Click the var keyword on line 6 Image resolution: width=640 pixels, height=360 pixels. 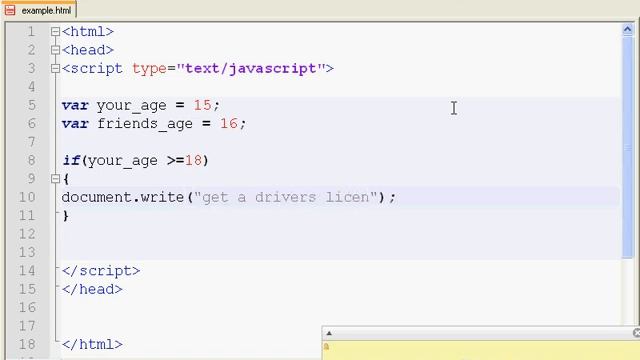tap(75, 123)
